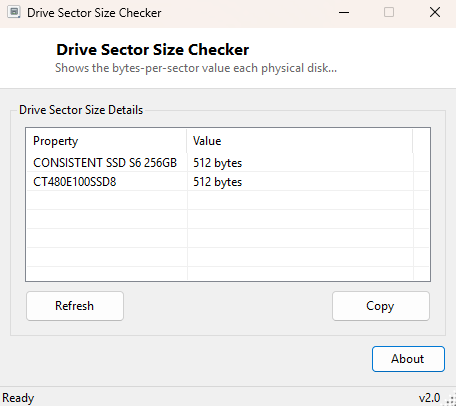Image resolution: width=456 pixels, height=406 pixels.
Task: Click the app icon in title bar
Action: [14, 13]
